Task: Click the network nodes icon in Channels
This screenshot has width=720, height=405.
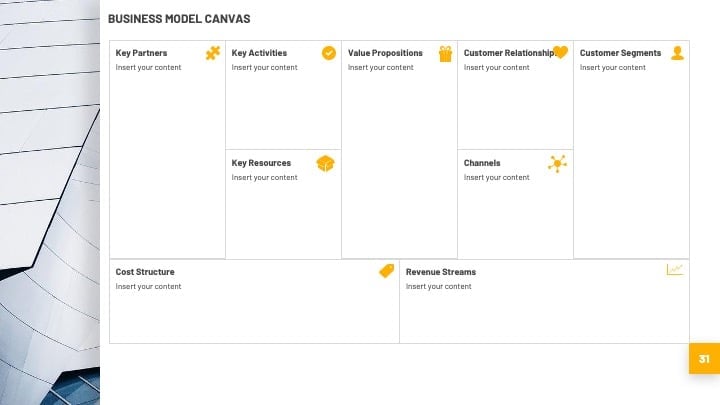Action: [x=557, y=163]
